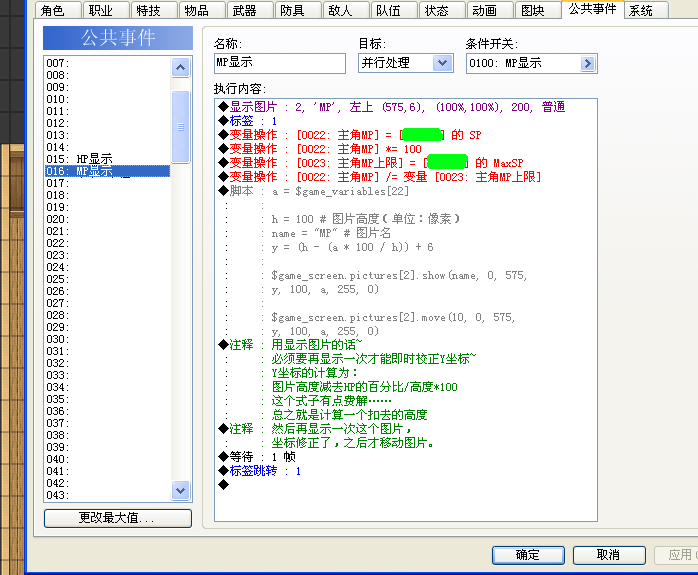The height and width of the screenshot is (575, 698).
Task: Select the 变量操作 line dividing by 主角MP上限
Action: [380, 177]
